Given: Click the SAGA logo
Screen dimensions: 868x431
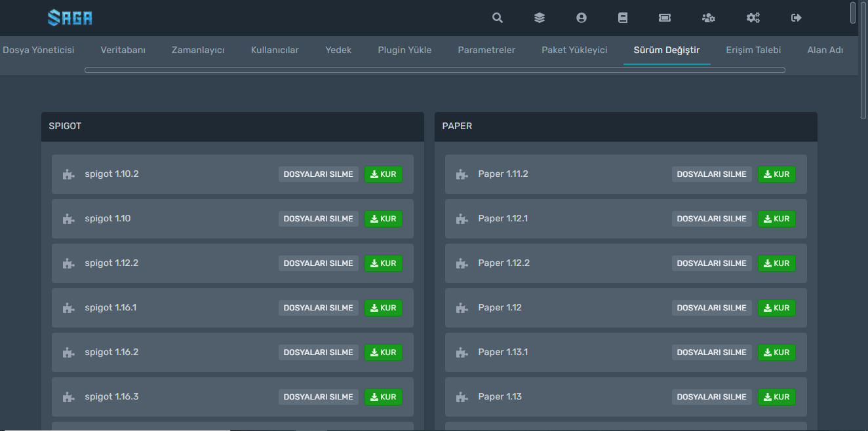Looking at the screenshot, I should 70,18.
